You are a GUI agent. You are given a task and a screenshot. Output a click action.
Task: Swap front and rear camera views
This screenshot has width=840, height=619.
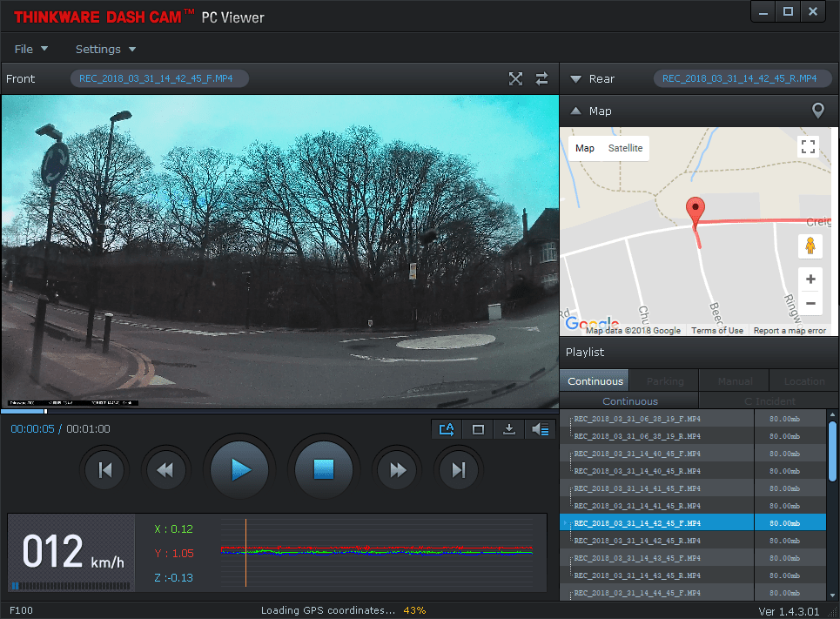[541, 79]
